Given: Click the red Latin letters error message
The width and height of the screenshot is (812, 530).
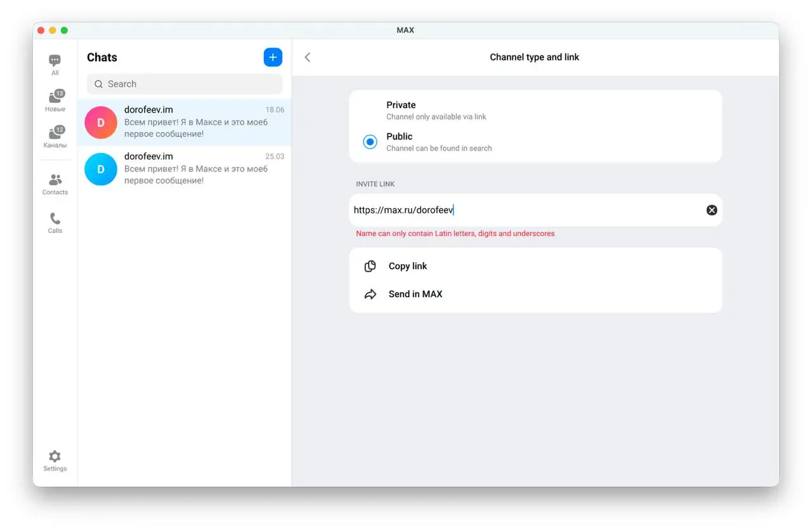Looking at the screenshot, I should 455,234.
